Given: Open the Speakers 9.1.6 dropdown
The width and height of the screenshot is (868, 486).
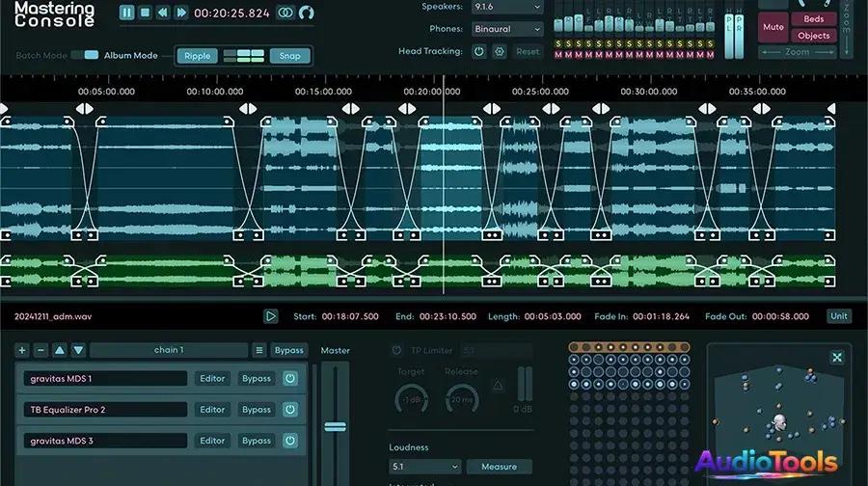Looking at the screenshot, I should tap(507, 7).
